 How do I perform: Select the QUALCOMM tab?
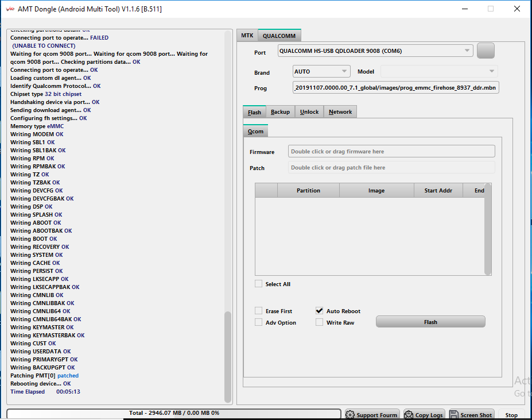(x=279, y=36)
